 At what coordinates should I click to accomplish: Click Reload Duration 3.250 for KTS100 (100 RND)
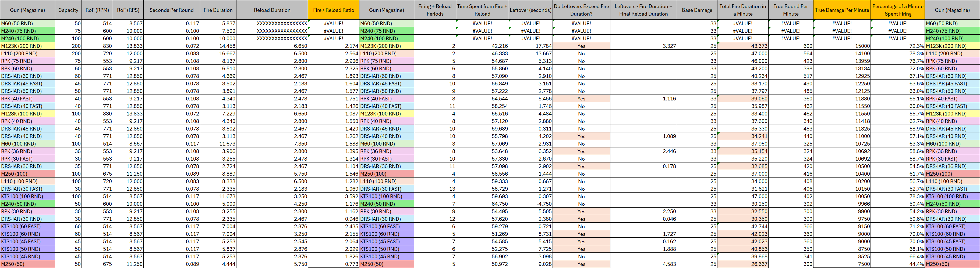272,196
